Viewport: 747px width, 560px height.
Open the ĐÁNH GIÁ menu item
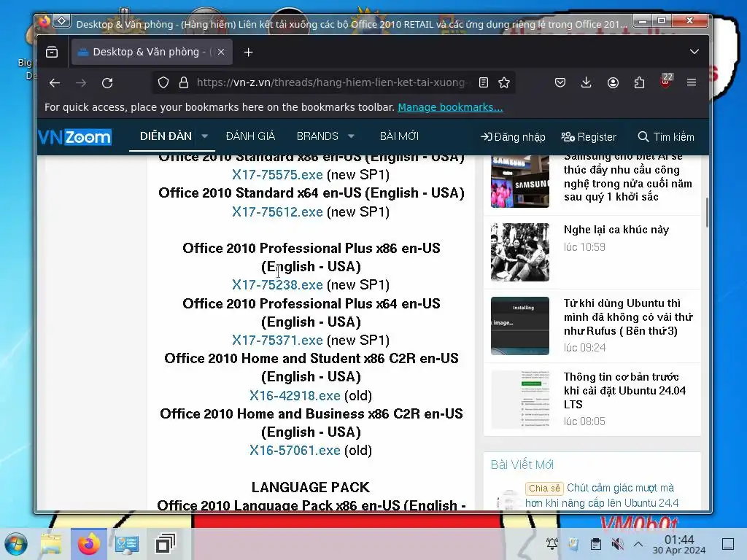click(x=251, y=136)
